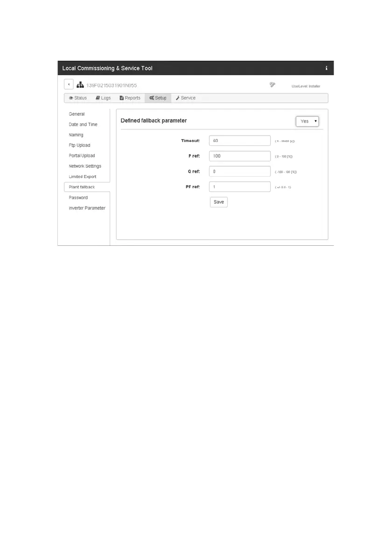The height and width of the screenshot is (556, 392).
Task: Open Inverter Parameter settings
Action: tap(87, 208)
